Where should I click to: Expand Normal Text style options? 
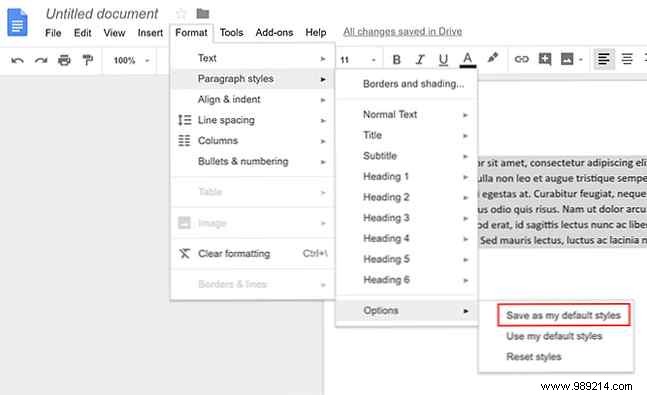[407, 115]
